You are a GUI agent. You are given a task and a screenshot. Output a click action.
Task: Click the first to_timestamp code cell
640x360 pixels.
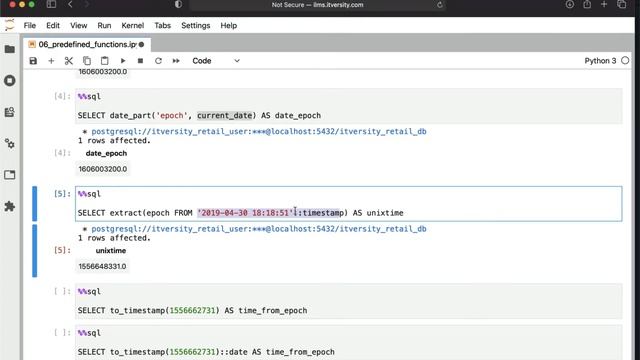pos(349,301)
